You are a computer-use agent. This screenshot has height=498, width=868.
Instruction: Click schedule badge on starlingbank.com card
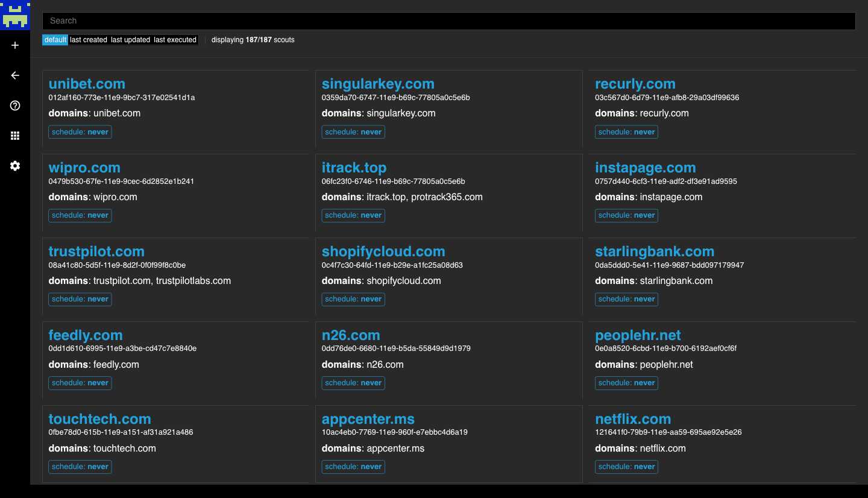pyautogui.click(x=626, y=299)
